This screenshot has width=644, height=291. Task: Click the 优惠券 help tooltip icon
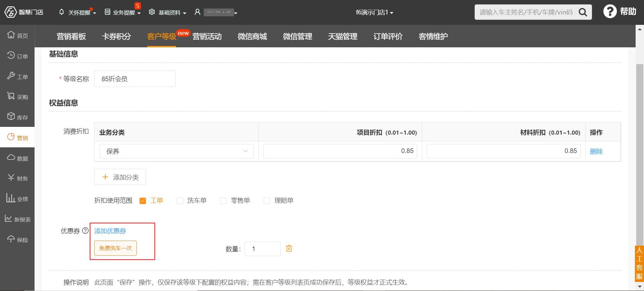point(85,231)
